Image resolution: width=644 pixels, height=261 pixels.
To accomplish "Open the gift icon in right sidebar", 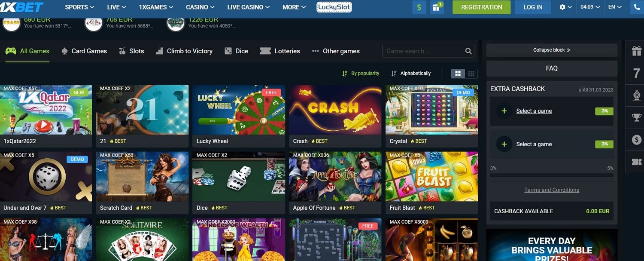I will [x=636, y=51].
